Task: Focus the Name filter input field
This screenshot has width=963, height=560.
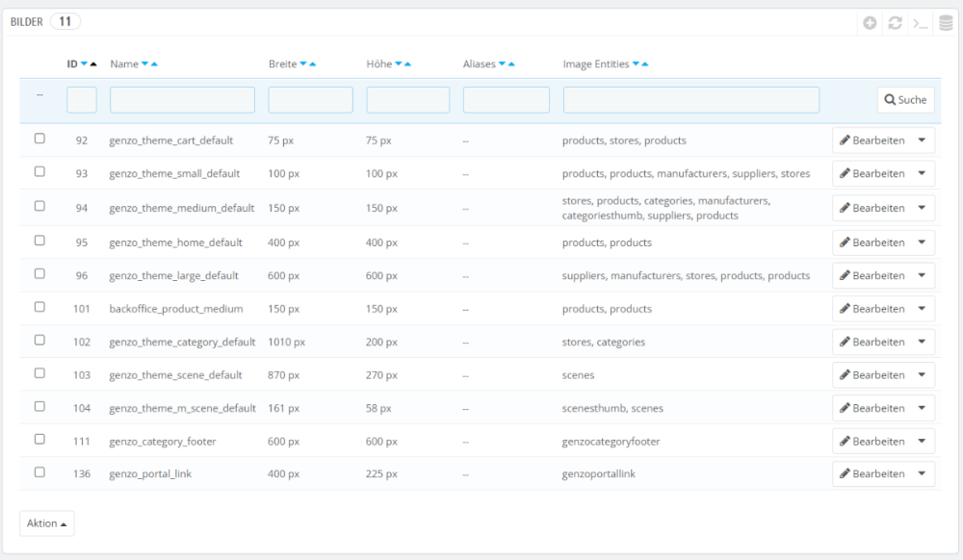Action: [x=182, y=100]
